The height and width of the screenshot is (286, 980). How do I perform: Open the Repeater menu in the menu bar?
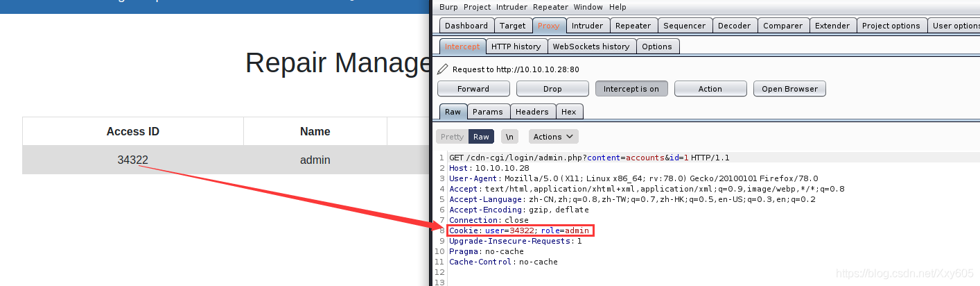click(550, 7)
